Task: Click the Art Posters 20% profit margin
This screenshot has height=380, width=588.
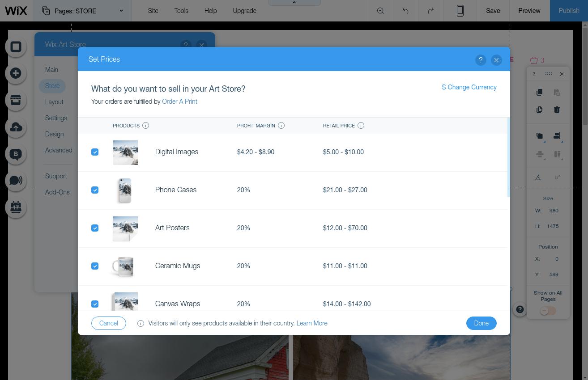Action: tap(243, 228)
